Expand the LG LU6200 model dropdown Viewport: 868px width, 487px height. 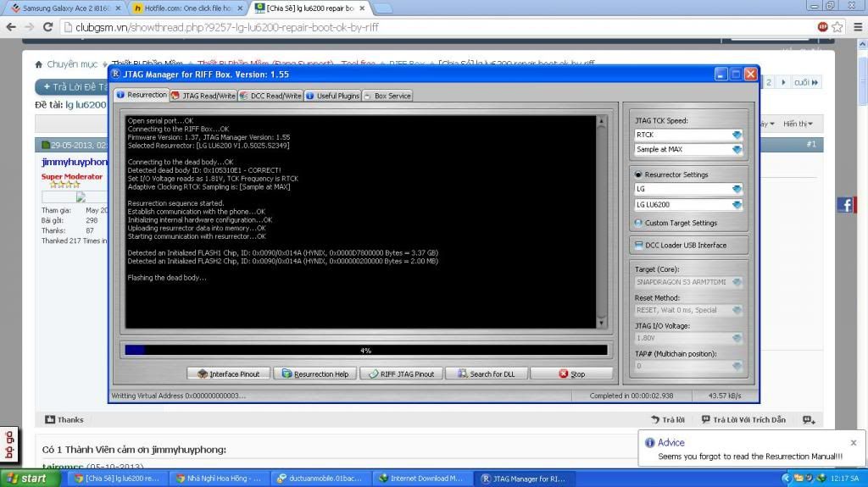[x=737, y=205]
